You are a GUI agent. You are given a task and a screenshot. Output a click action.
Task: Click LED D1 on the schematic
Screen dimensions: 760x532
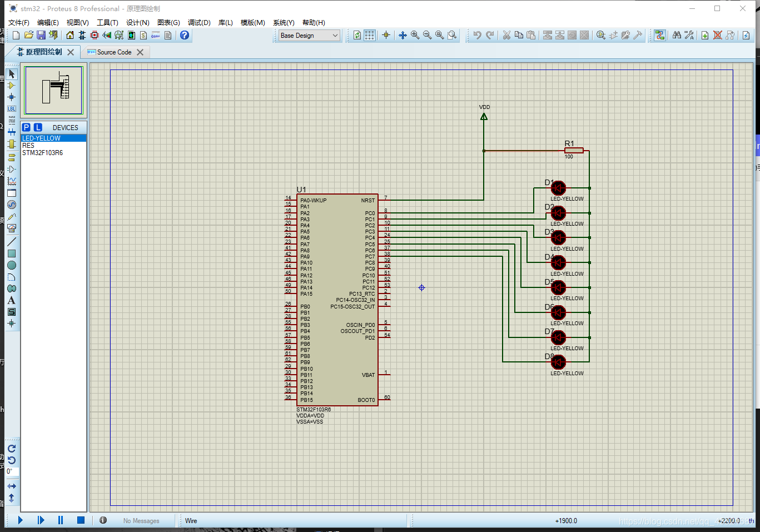point(558,188)
